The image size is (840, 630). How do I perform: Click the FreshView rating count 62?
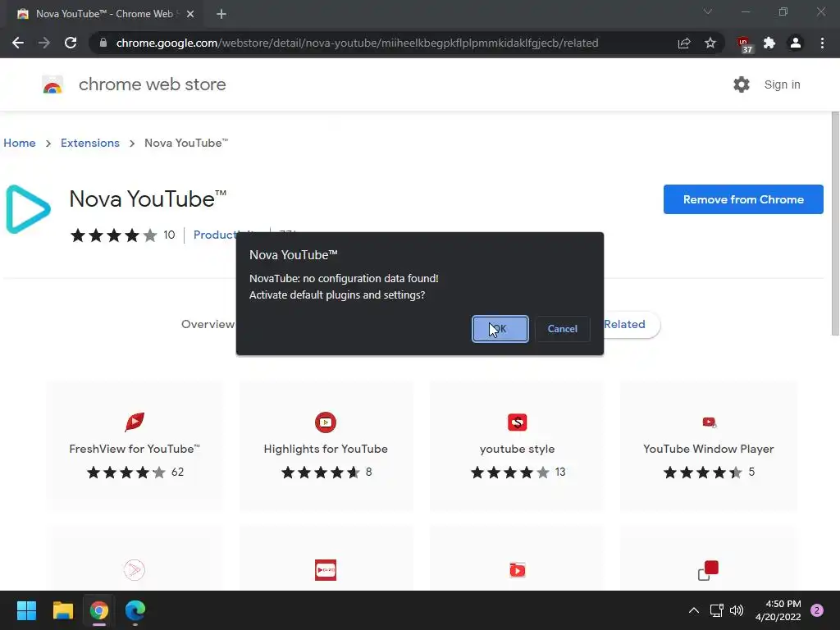[177, 472]
